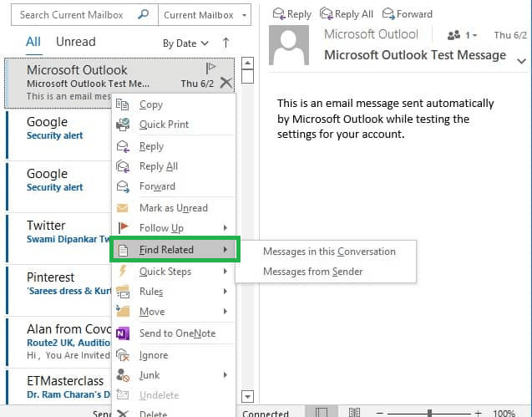Expand message header with chevron

[521, 61]
